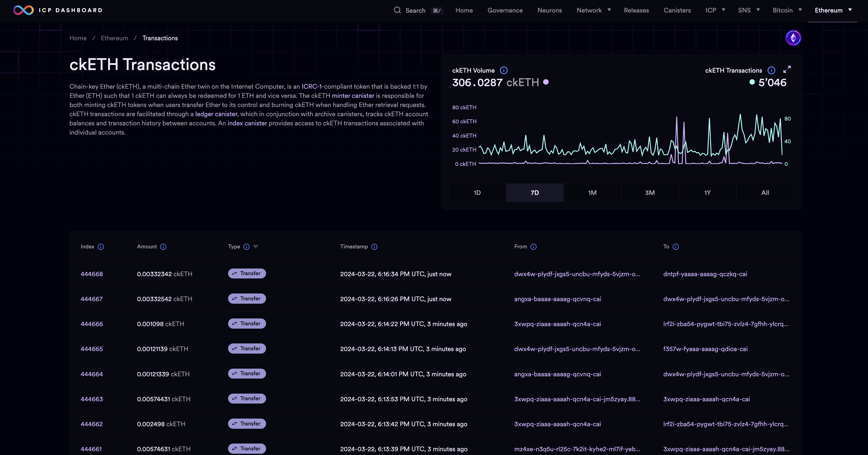Click the Timestamp column info icon

tap(374, 247)
